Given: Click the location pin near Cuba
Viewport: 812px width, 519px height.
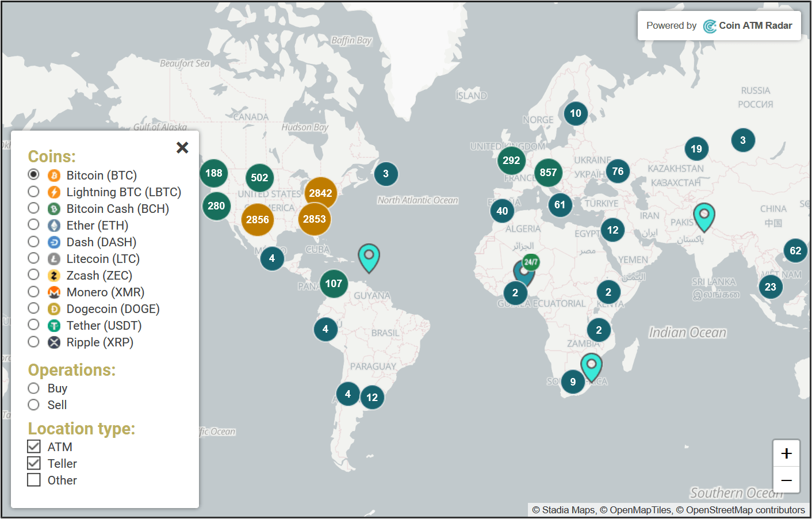Looking at the screenshot, I should (369, 257).
